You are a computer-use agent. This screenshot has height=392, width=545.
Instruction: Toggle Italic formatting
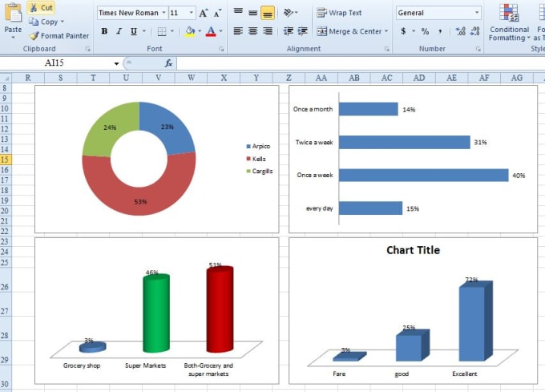coord(119,31)
